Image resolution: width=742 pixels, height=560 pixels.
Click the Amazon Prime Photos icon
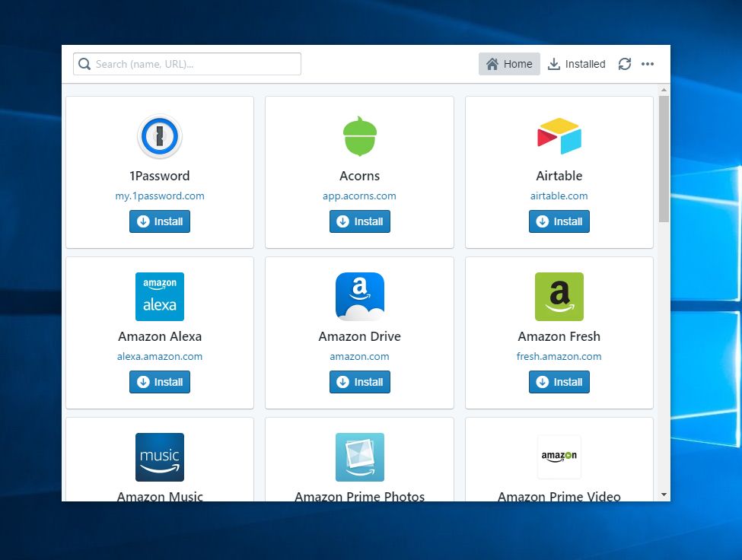[360, 457]
